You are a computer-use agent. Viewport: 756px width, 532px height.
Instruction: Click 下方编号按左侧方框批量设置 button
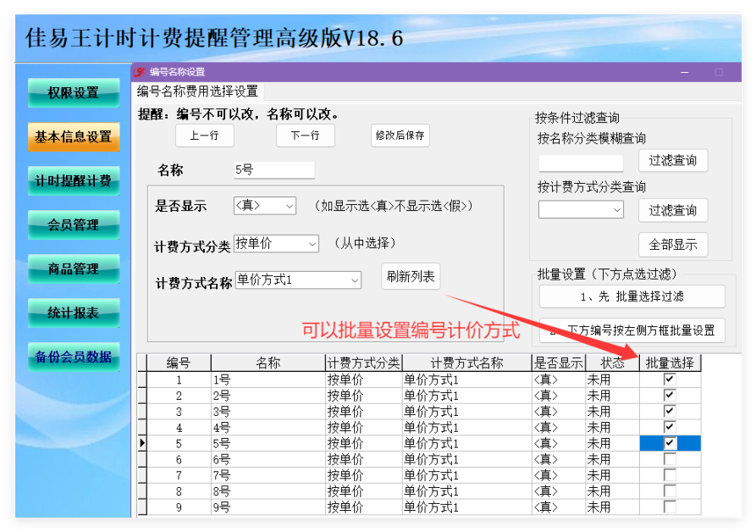(x=632, y=331)
